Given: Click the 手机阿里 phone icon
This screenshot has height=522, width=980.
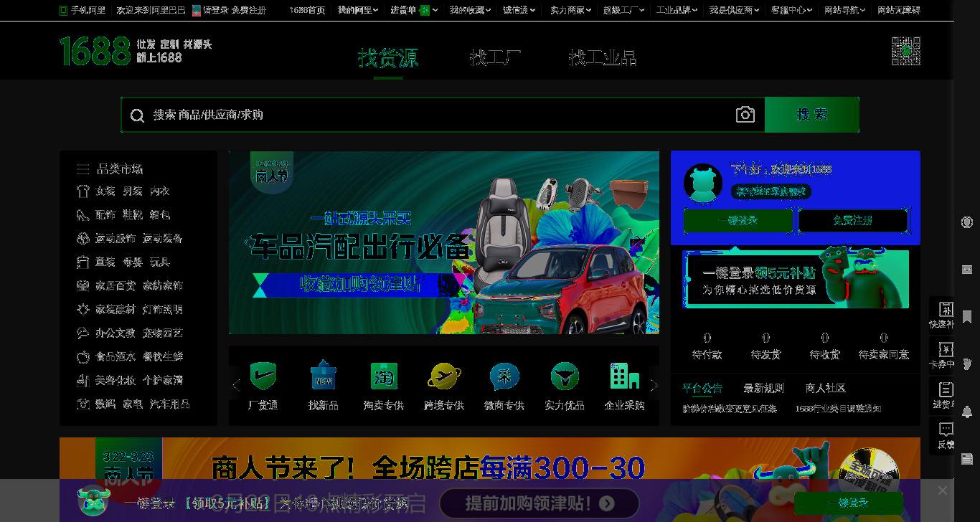Looking at the screenshot, I should 64,10.
